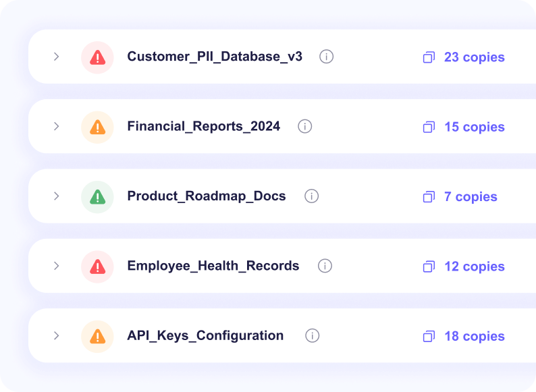Click the green warning icon for Product_Roadmap_Docs
536x392 pixels.
point(97,196)
